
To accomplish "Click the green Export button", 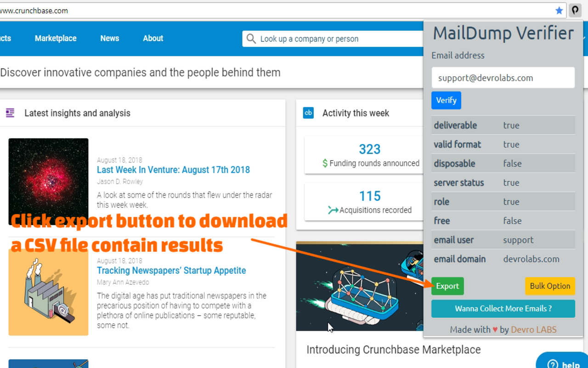I will 447,286.
